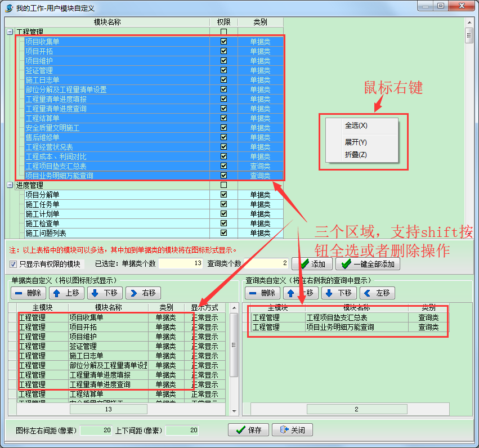The height and width of the screenshot is (448, 479).
Task: Click 左移 arrow in 查询类自定义 panel
Action: click(x=377, y=293)
